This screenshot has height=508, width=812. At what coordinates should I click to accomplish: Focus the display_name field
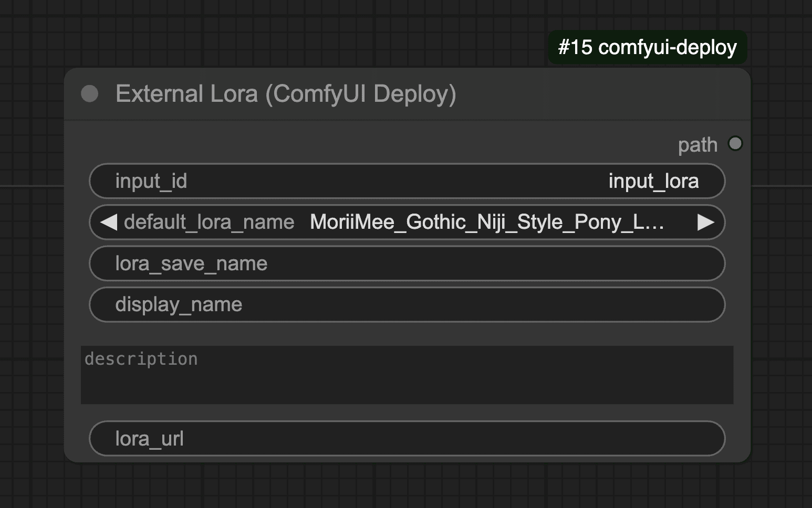(x=407, y=304)
